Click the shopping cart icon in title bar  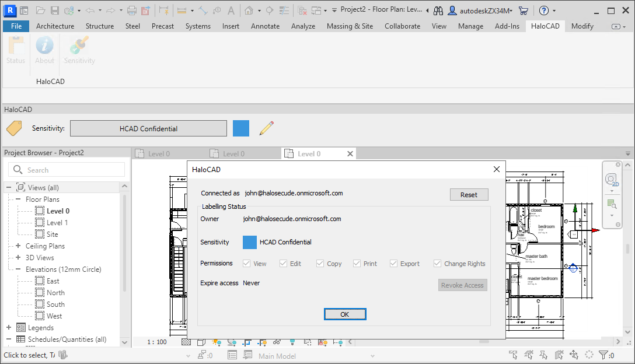pos(523,10)
